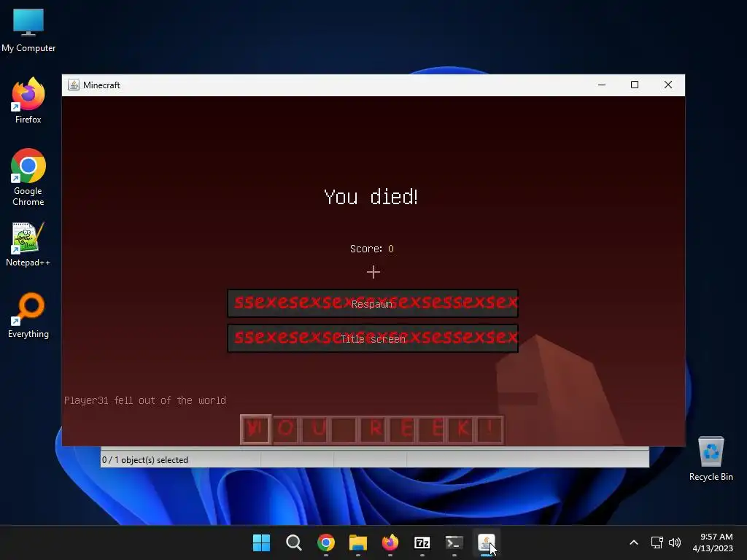Image resolution: width=747 pixels, height=560 pixels.
Task: Click the 'You died!' heading
Action: (371, 197)
